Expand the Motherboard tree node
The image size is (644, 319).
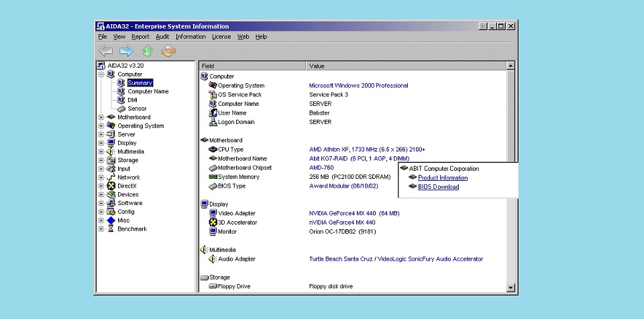coord(101,117)
